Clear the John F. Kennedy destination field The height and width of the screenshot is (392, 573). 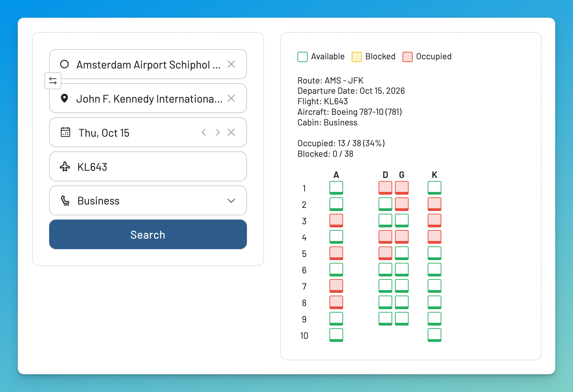point(231,98)
